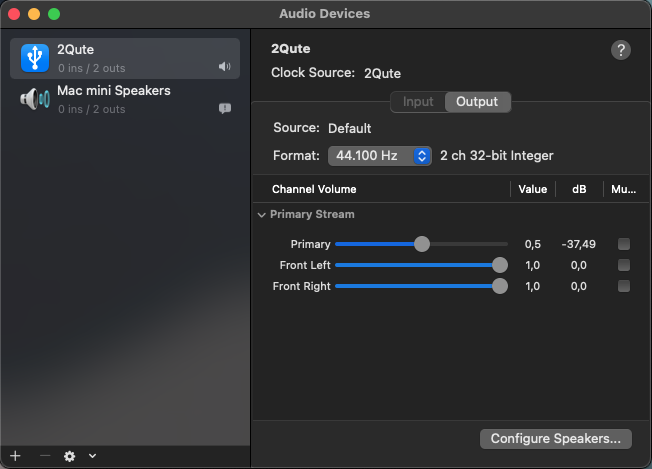Click the Primary value 0,5 field
652x469 pixels.
click(x=533, y=244)
